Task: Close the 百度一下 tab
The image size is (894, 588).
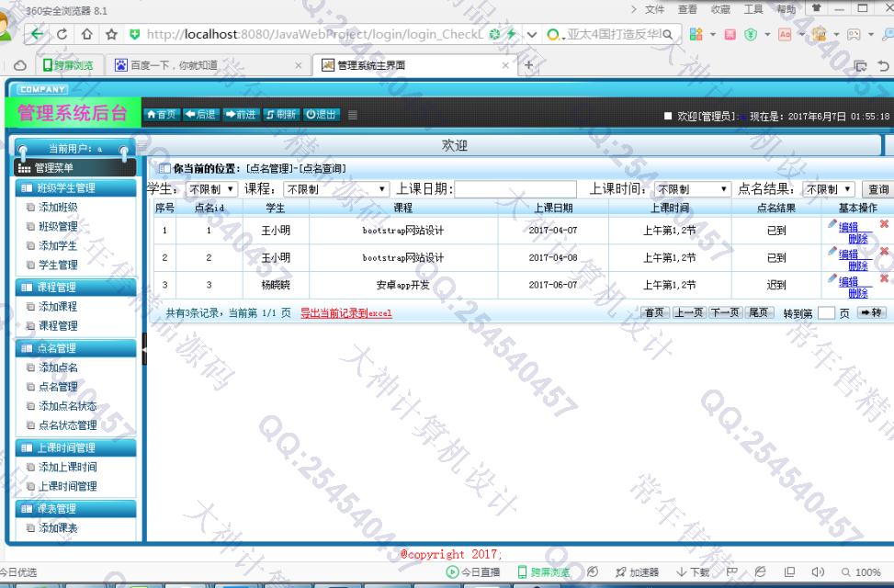Action: point(298,65)
